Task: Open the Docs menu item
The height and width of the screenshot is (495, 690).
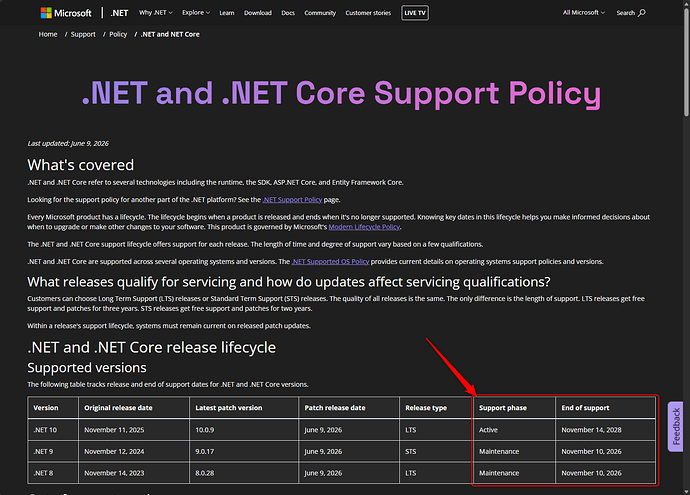Action: click(288, 13)
